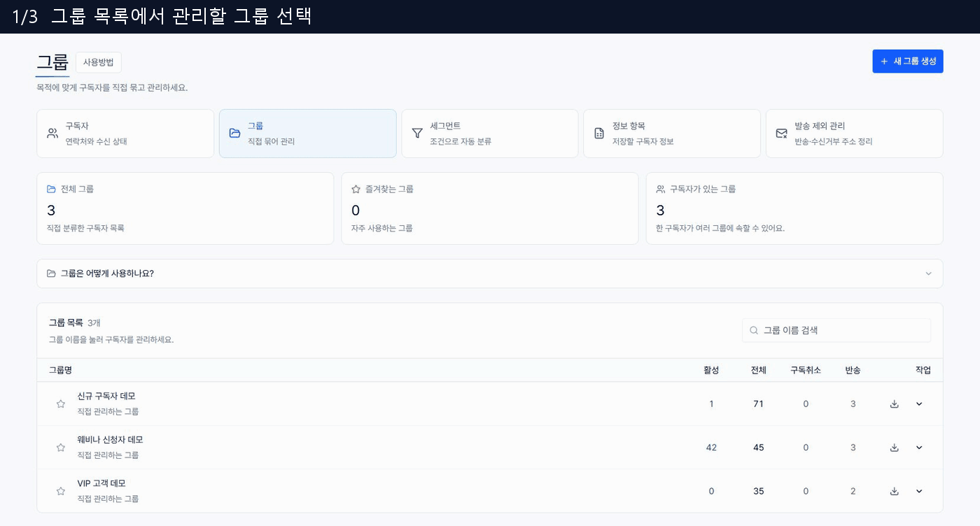Focus the 그룹 이름 검색 field

[836, 330]
